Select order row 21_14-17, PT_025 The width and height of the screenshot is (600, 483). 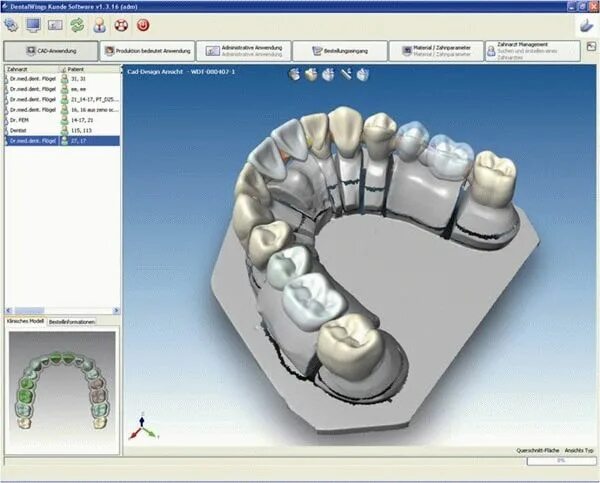click(62, 99)
